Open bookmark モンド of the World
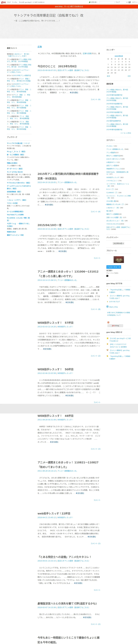The height and width of the screenshot is (644, 138). click(x=15, y=172)
